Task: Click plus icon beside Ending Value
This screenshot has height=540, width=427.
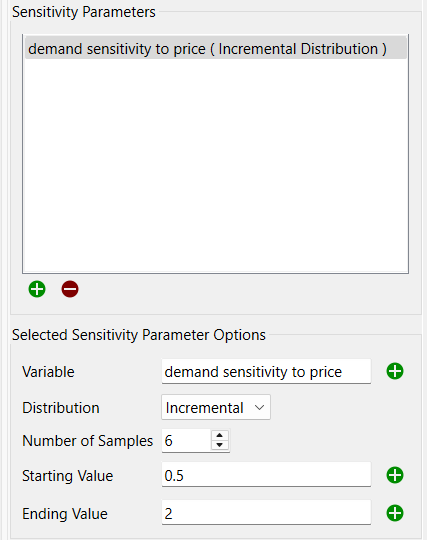Action: (395, 513)
